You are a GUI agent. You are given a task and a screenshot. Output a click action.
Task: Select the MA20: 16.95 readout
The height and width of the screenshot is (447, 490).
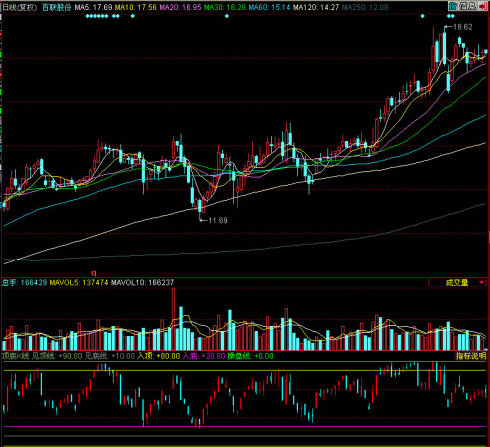180,7
